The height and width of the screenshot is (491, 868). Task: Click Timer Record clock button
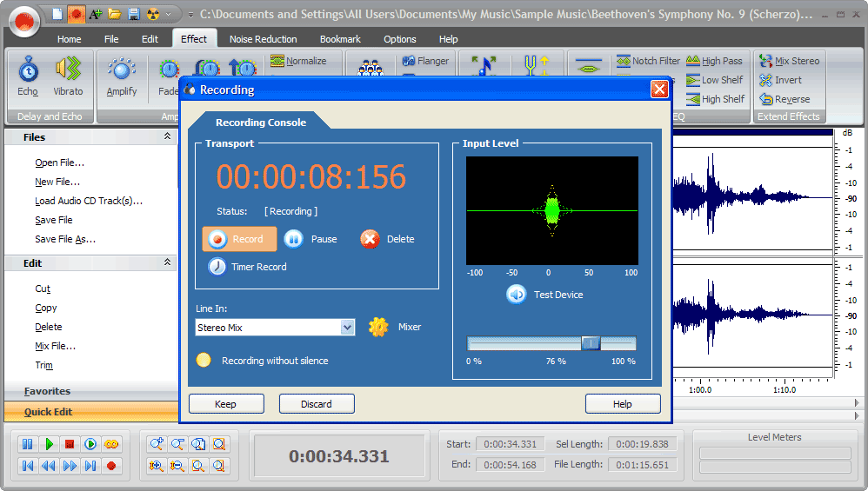217,267
